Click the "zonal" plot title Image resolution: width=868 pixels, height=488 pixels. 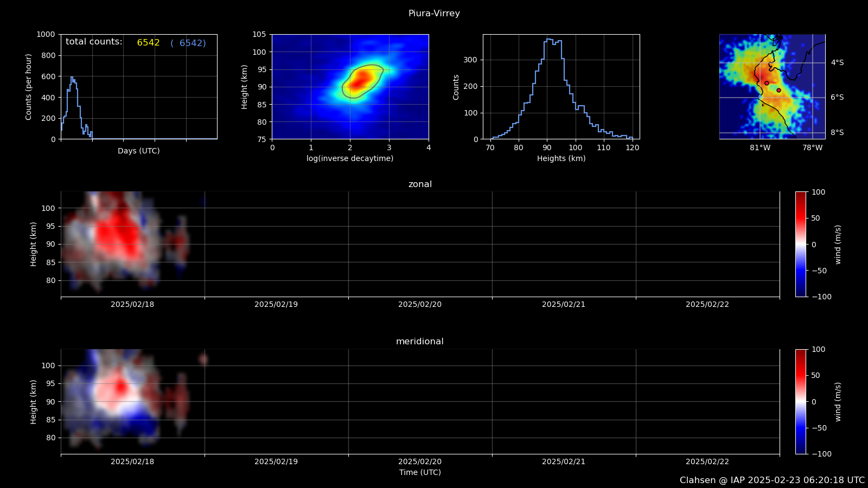click(420, 184)
